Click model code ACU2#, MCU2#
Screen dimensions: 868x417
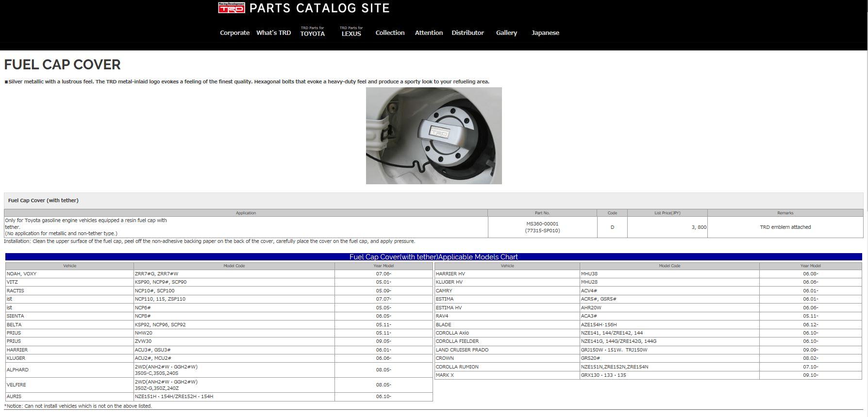(x=153, y=358)
